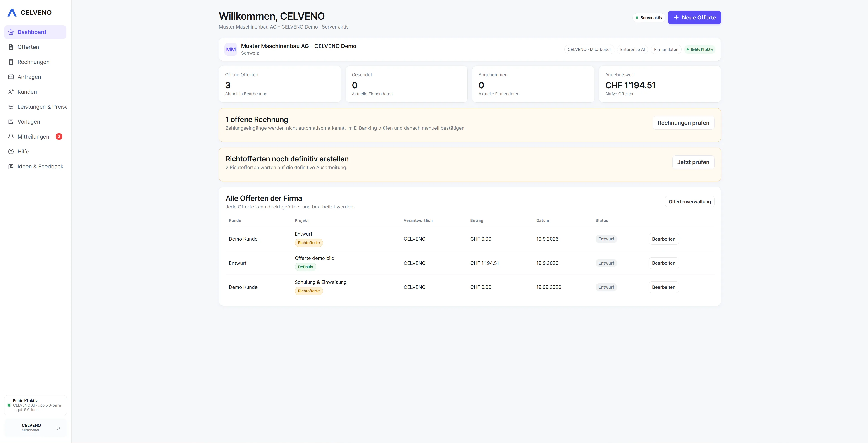The width and height of the screenshot is (868, 443).
Task: Click Bearbeiten for Schulung & Einweisung
Action: (x=663, y=287)
